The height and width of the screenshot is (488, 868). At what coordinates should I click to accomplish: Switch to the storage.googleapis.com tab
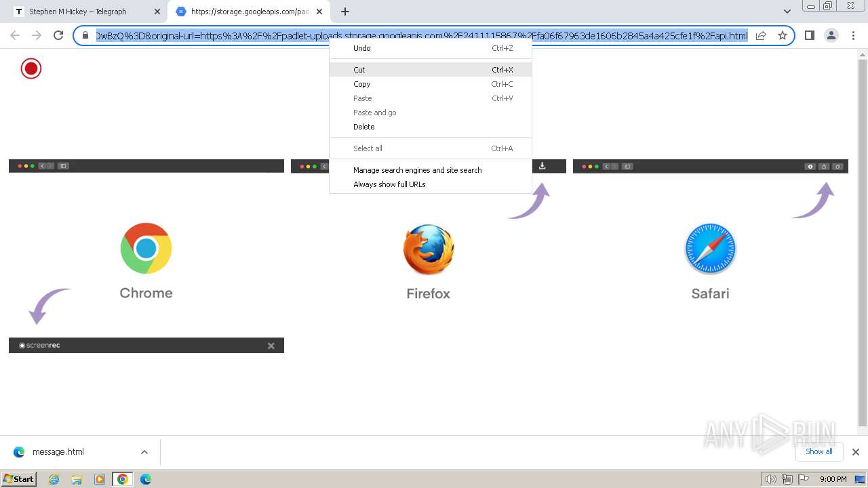pos(249,12)
